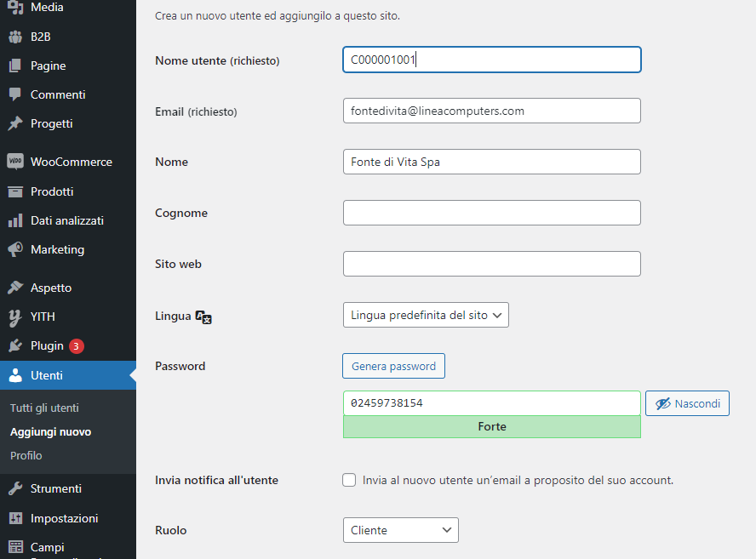This screenshot has height=559, width=756.
Task: Enable the Invia notifica all'utente checkbox
Action: pos(349,480)
